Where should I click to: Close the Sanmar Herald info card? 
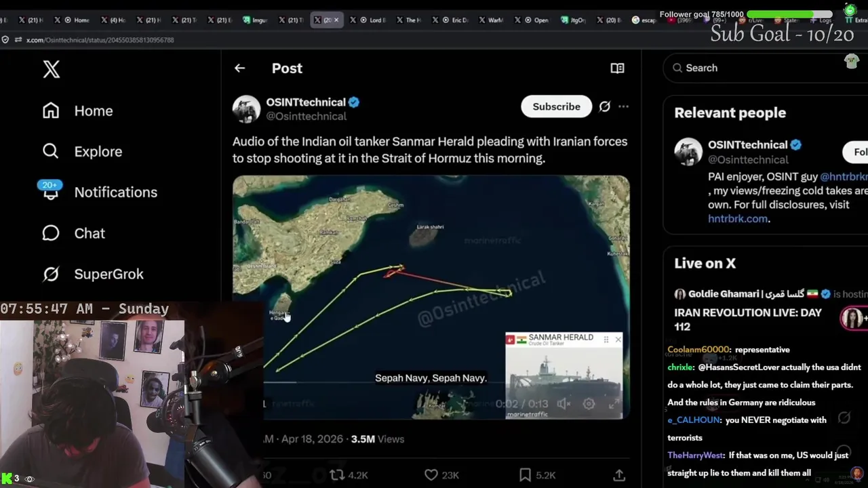[x=618, y=340]
